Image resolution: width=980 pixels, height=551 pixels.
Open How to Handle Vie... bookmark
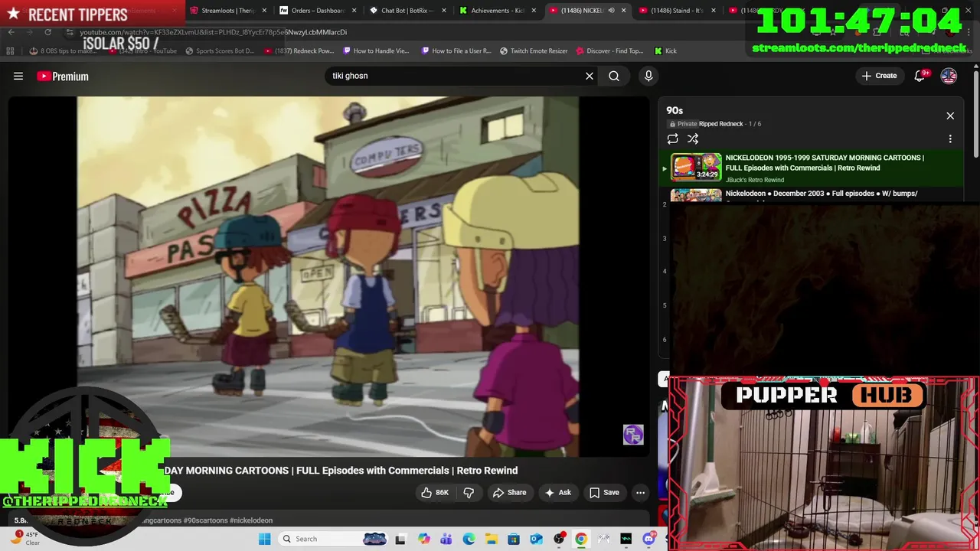point(376,51)
